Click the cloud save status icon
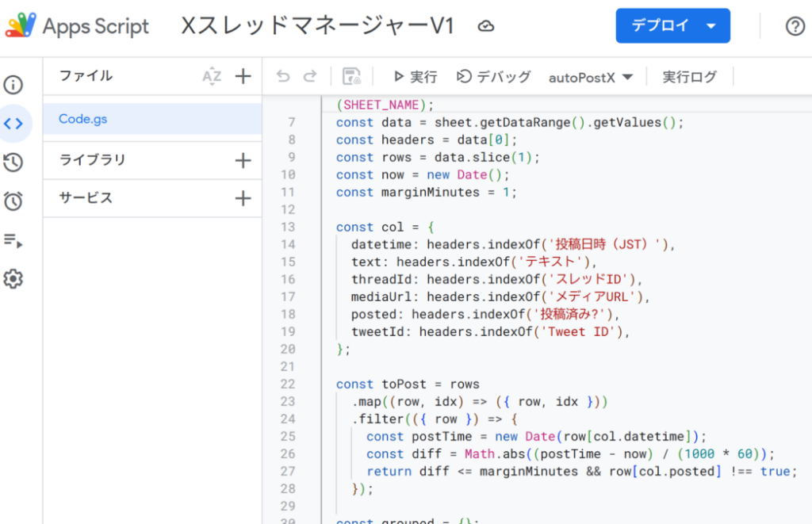 [486, 26]
